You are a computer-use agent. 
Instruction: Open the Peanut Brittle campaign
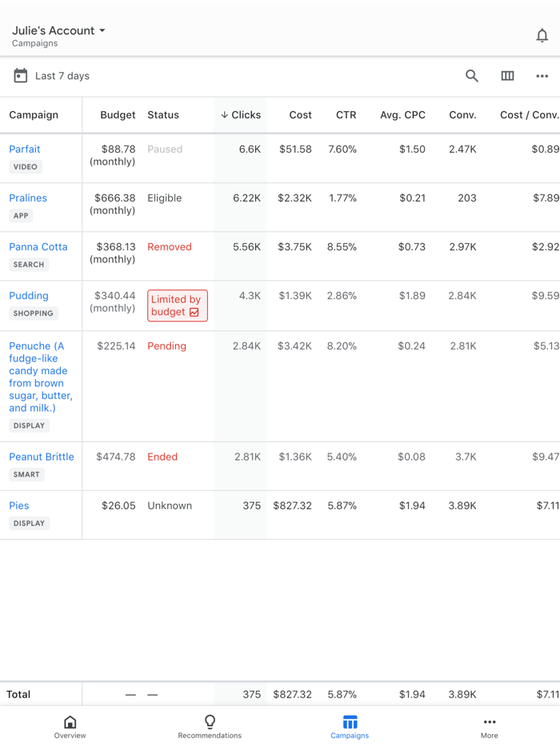tap(43, 457)
